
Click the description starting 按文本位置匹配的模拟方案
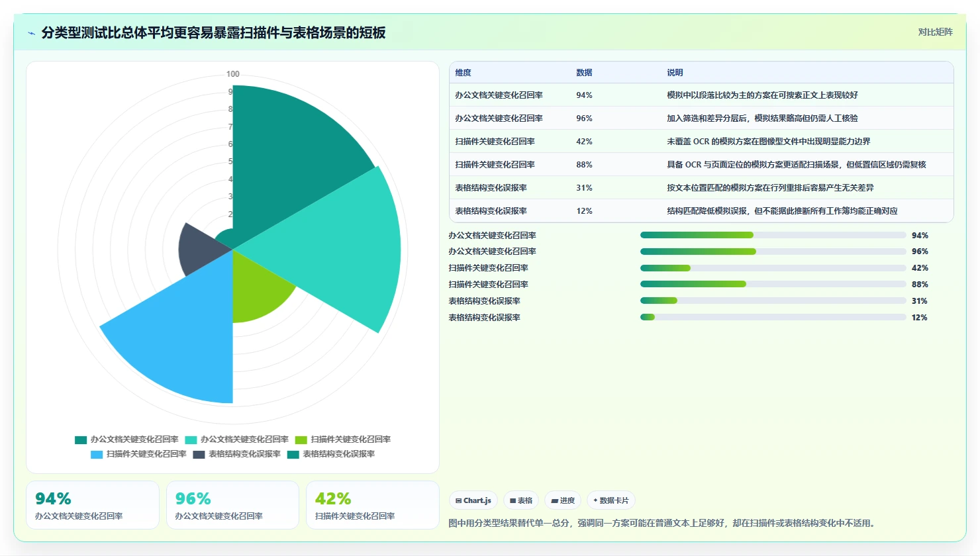click(770, 188)
